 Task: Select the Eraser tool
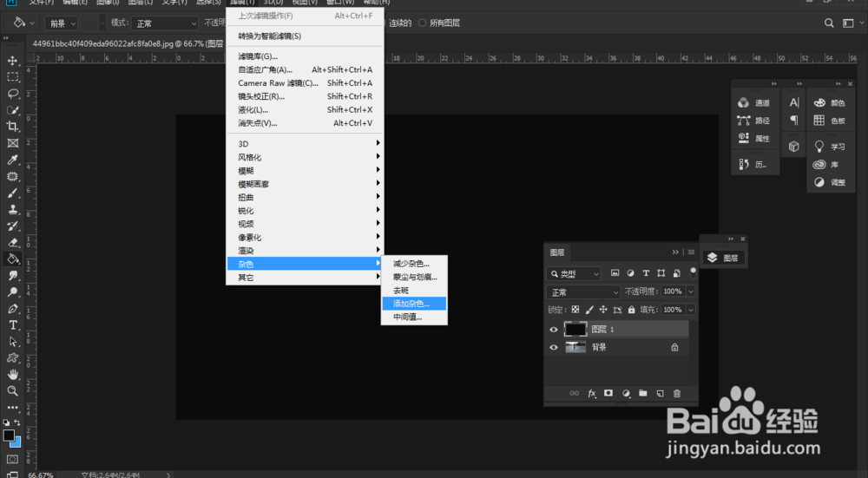(x=13, y=242)
